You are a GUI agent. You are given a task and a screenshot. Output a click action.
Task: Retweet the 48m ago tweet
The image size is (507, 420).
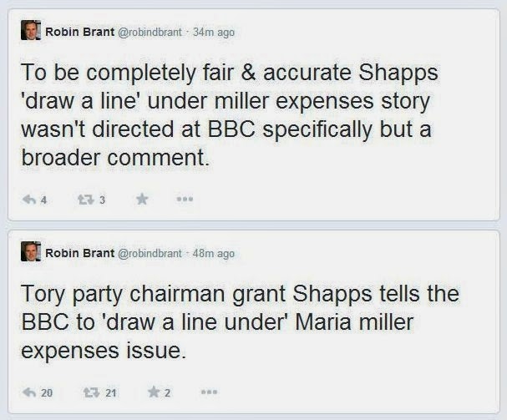pos(92,392)
